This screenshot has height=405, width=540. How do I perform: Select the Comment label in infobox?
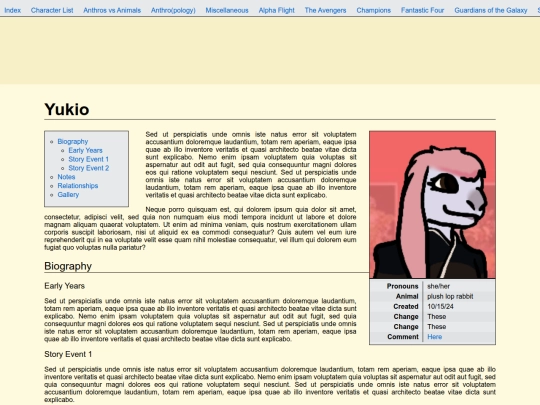click(x=403, y=337)
